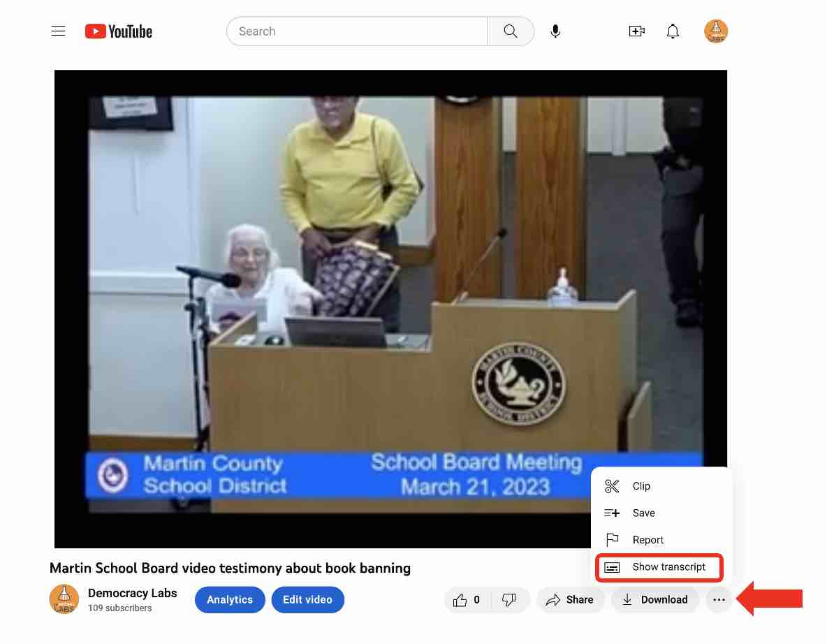Screen dimensions: 827x644
Task: Open the three-dot more actions menu
Action: pyautogui.click(x=719, y=600)
